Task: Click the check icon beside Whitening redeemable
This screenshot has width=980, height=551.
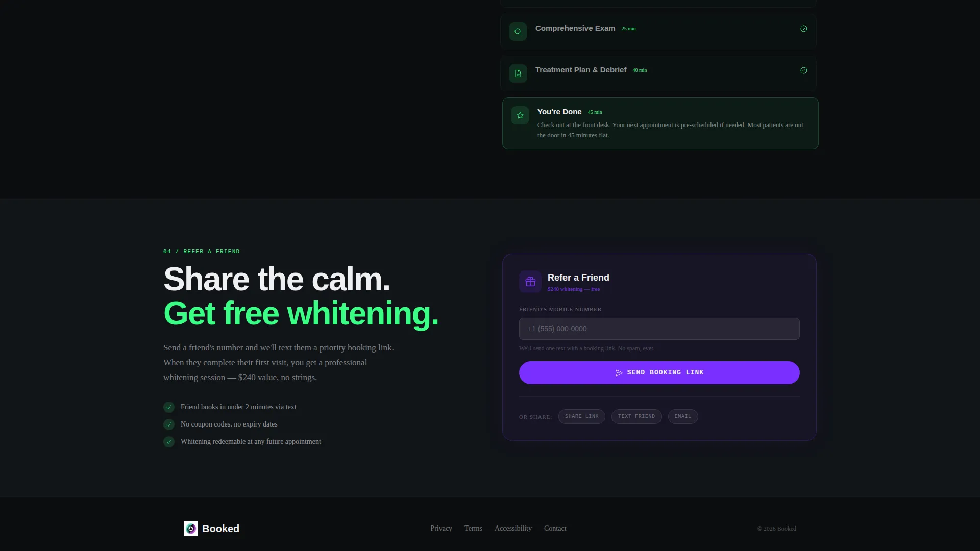Action: point(169,442)
